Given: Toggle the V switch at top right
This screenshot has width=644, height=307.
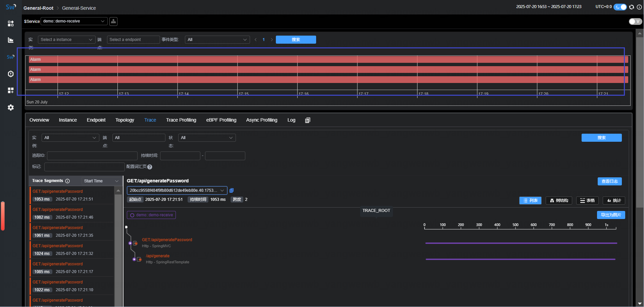Looking at the screenshot, I should click(x=635, y=21).
